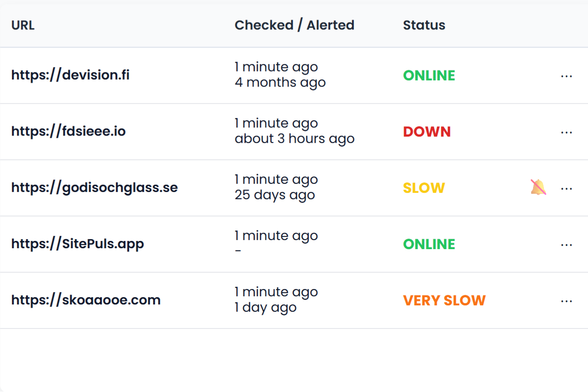Click the orange VERY SLOW status

click(x=444, y=300)
